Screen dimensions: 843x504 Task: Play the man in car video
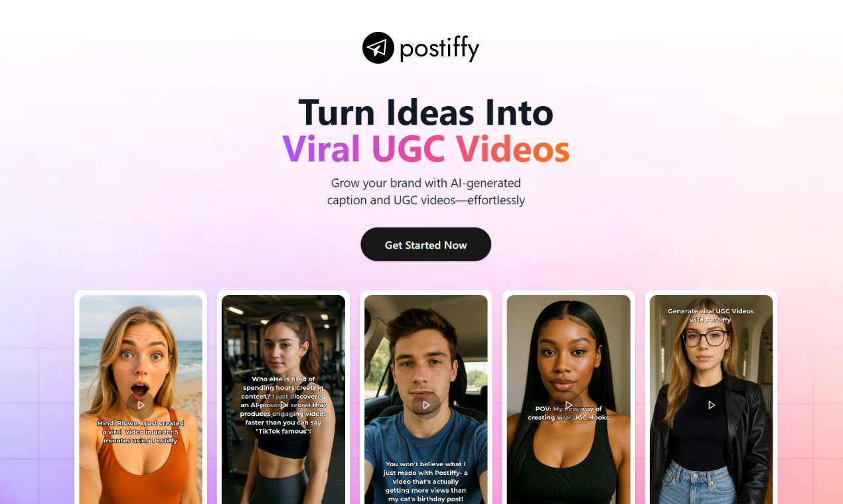pos(426,405)
